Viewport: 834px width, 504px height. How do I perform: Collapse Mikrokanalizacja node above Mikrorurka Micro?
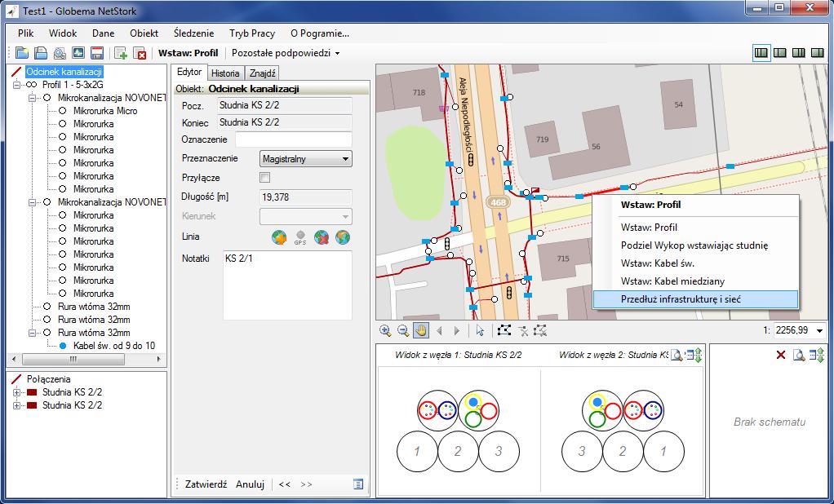click(x=32, y=98)
